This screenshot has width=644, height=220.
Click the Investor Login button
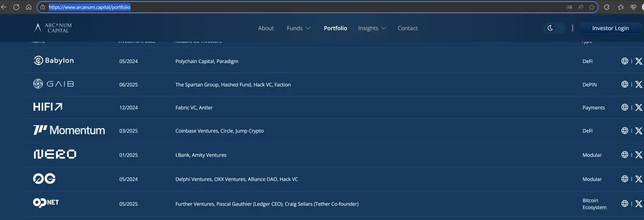(610, 28)
